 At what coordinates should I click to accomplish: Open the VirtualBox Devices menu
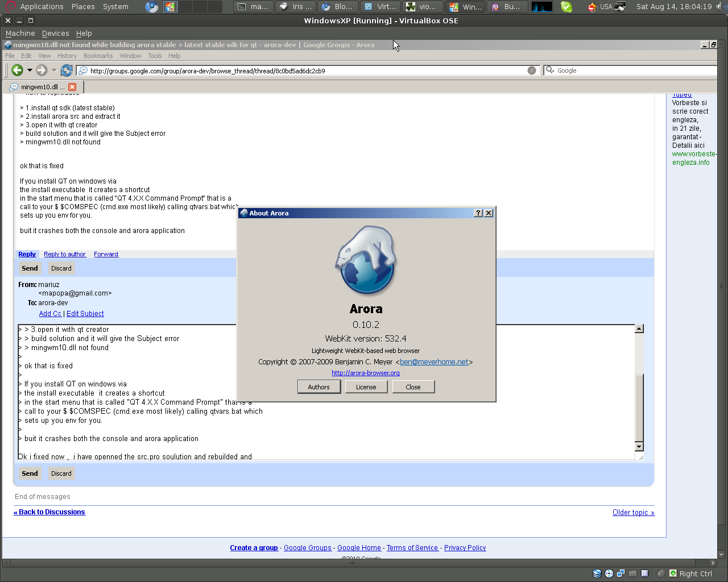(55, 34)
